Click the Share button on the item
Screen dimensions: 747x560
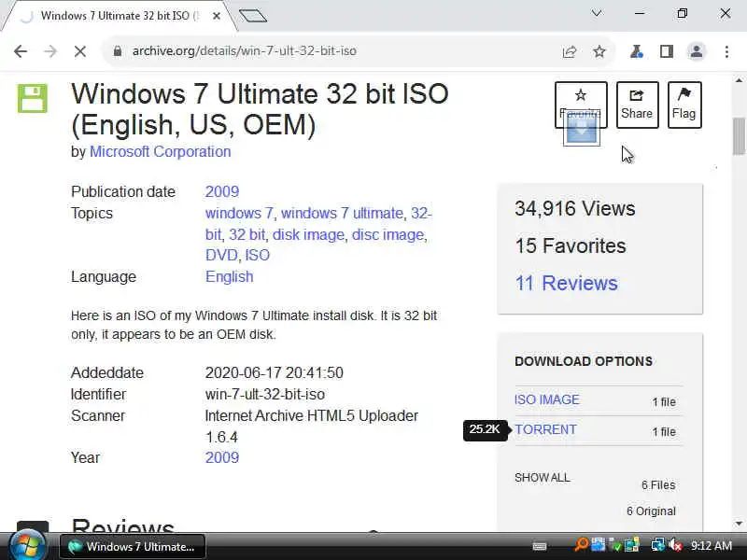tap(637, 105)
